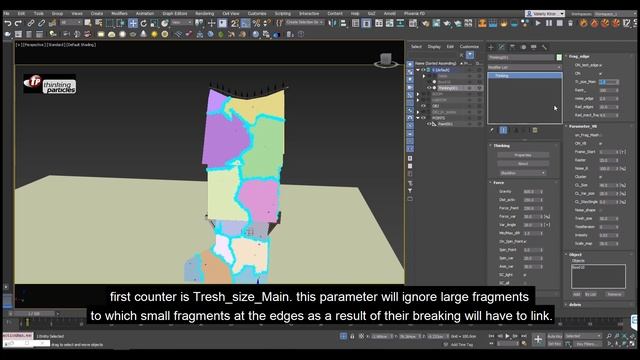This screenshot has width=640, height=360.
Task: Toggle visibility eye of 0 (default) layer
Action: pos(423,70)
